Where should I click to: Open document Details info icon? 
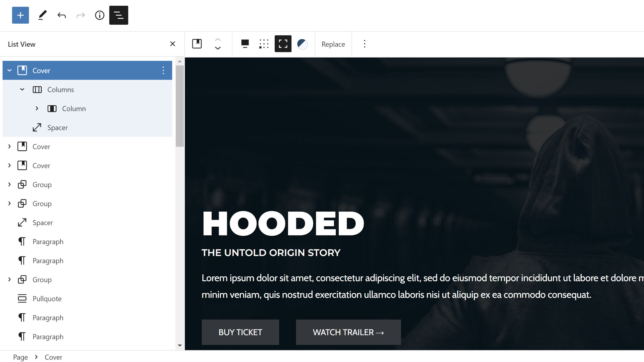(100, 15)
